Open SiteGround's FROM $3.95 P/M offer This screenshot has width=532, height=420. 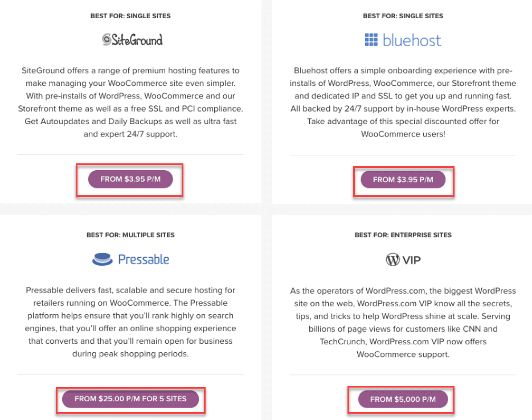pyautogui.click(x=130, y=179)
